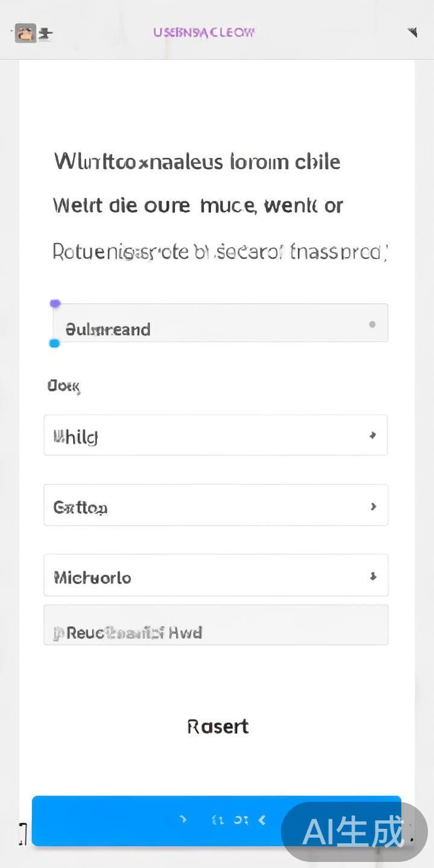Click the small icon beside the avatar
The height and width of the screenshot is (868, 434).
click(46, 34)
